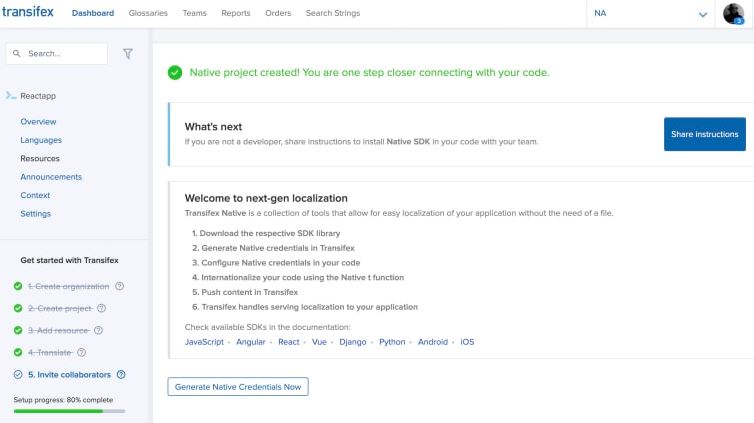754x423 pixels.
Task: Click the green check for Add resource
Action: click(x=18, y=330)
